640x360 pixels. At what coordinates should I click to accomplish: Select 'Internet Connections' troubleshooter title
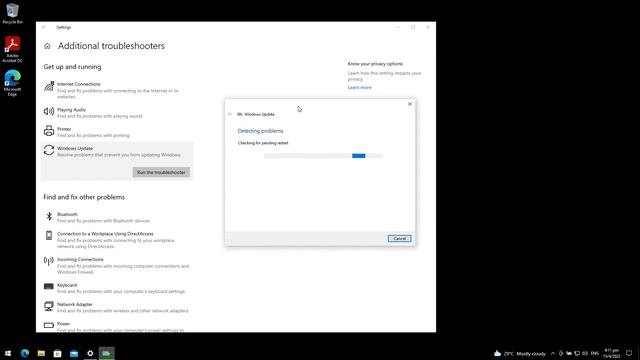click(79, 84)
